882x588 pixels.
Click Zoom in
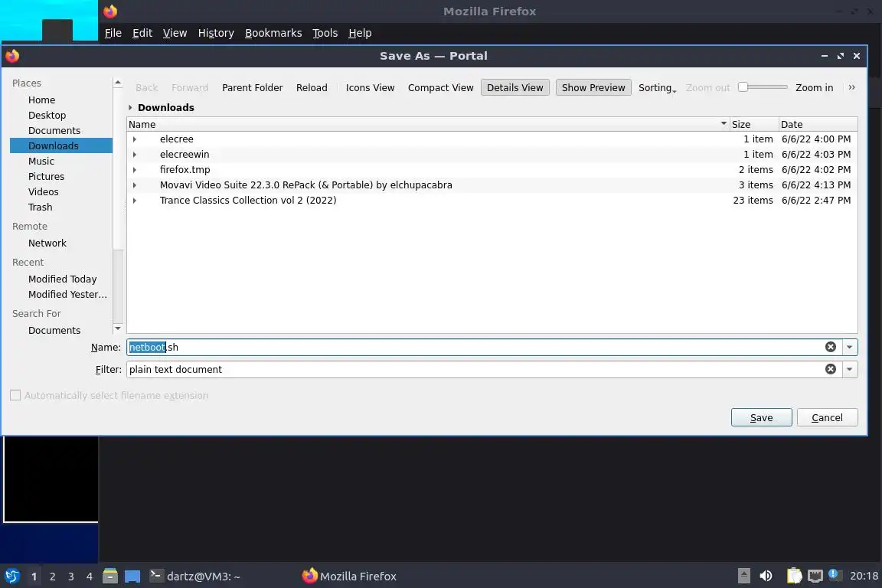814,88
